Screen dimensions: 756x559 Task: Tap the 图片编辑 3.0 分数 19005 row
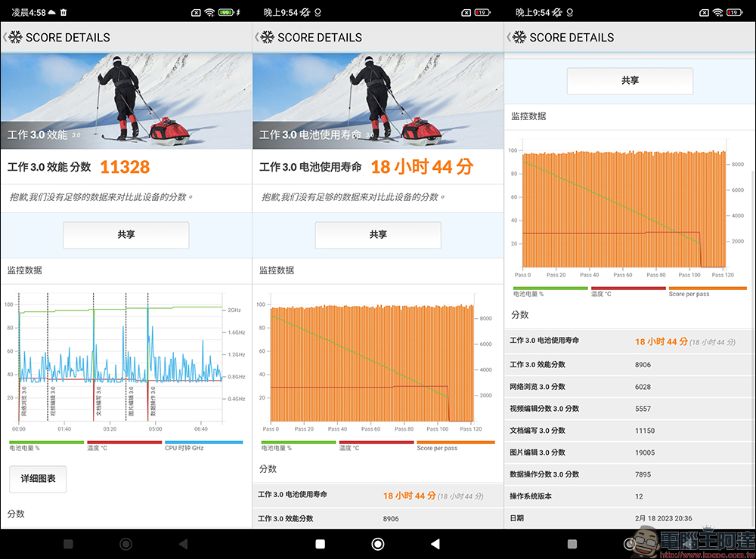(x=630, y=452)
